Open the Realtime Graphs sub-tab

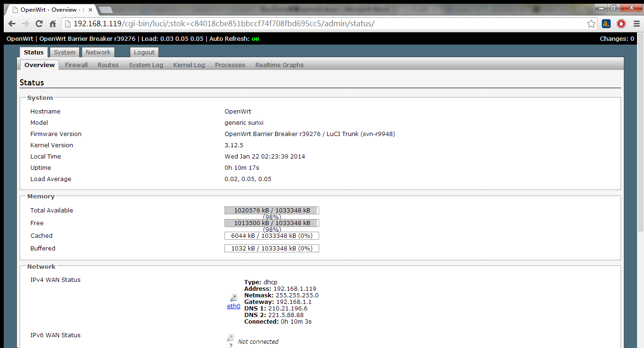[279, 65]
